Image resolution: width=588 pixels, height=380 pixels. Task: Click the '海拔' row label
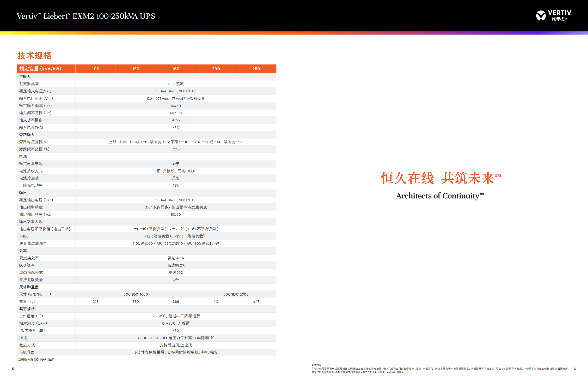tap(23, 338)
